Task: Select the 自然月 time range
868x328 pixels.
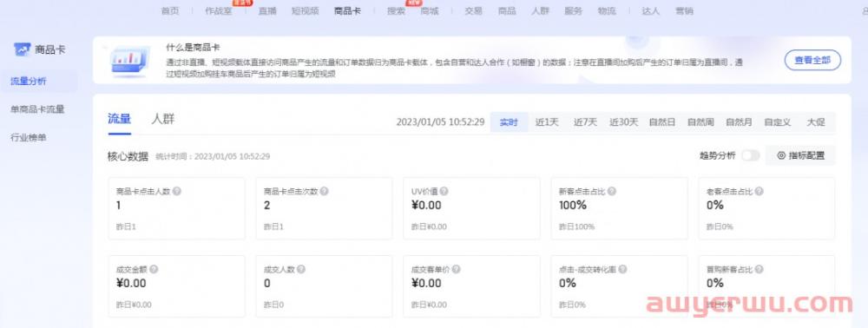Action: tap(739, 122)
